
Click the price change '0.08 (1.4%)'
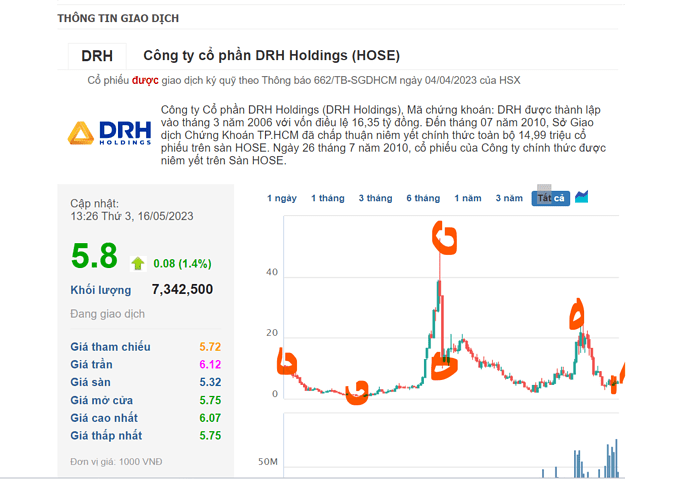(182, 264)
